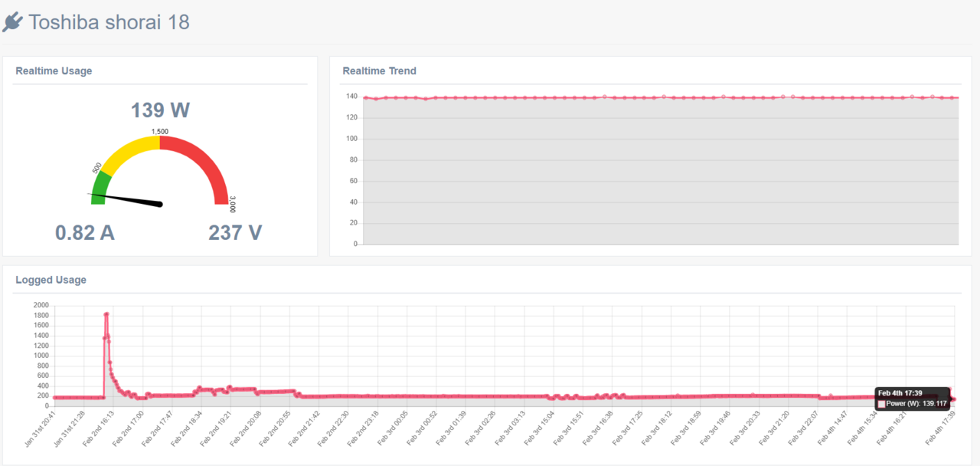
Task: Click the Feb 3rd 22:07 axis label
Action: point(805,429)
